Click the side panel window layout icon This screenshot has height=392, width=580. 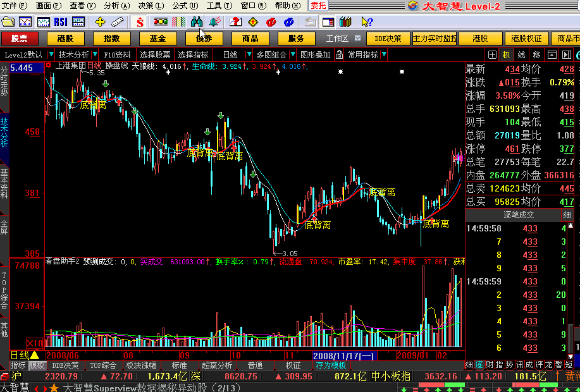328,22
